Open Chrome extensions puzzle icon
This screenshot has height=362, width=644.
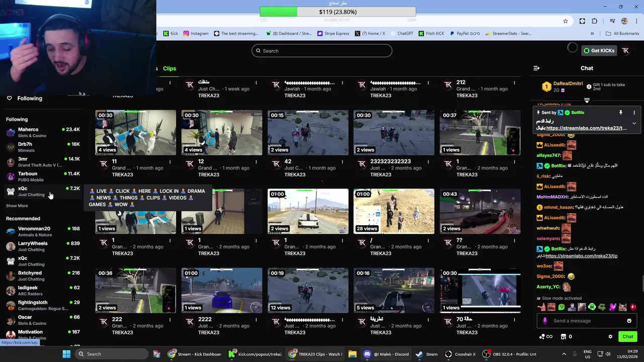[x=595, y=21]
